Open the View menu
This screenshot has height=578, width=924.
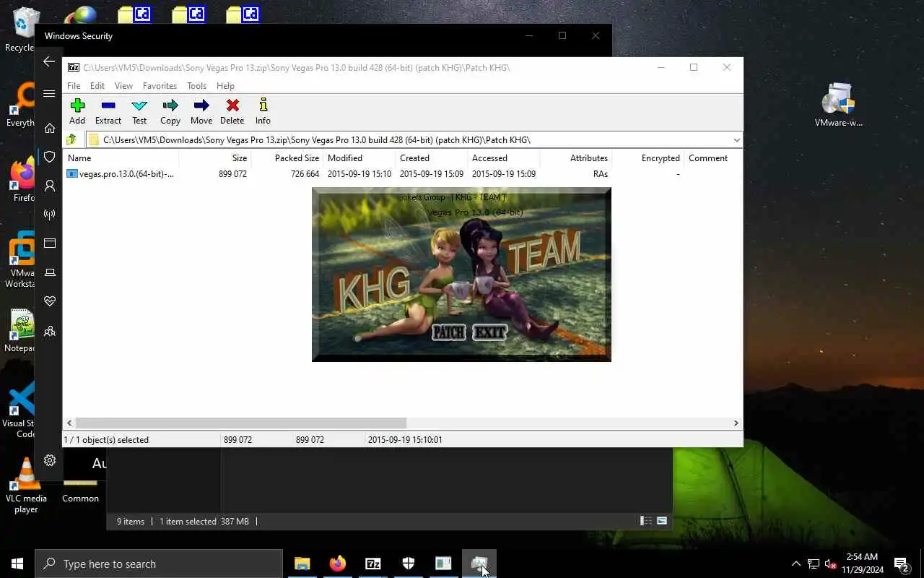[123, 86]
